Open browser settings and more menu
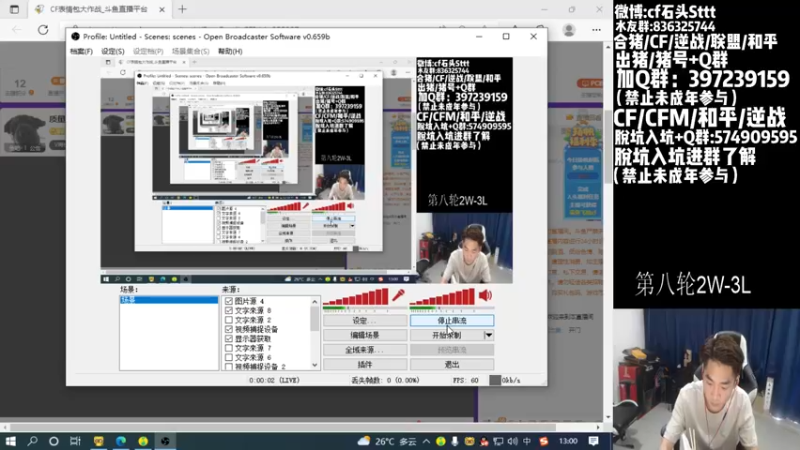 [x=596, y=30]
